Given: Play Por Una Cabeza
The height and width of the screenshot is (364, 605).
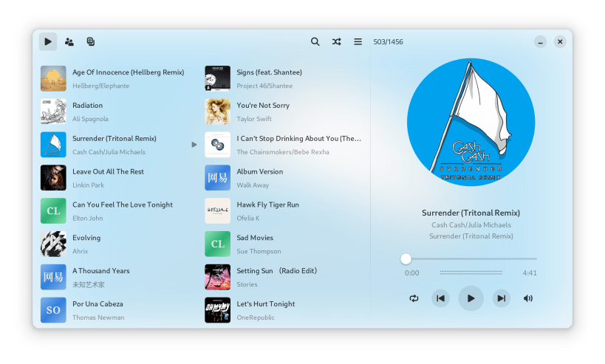Looking at the screenshot, I should tap(119, 310).
